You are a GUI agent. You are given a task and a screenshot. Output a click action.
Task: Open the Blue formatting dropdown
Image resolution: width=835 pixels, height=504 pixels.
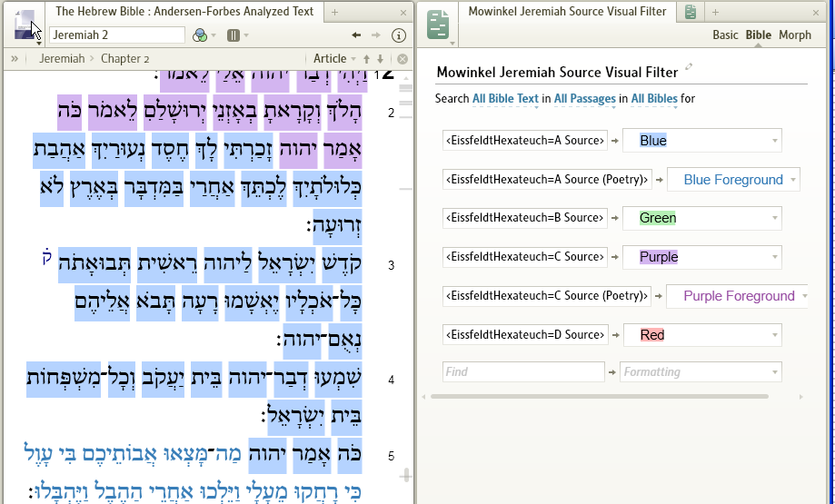(701, 141)
